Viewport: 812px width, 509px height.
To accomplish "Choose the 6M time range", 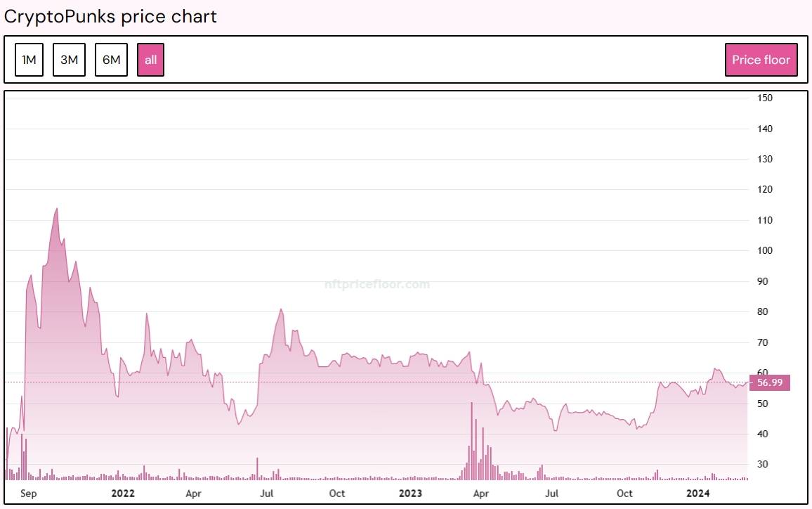I will [112, 60].
